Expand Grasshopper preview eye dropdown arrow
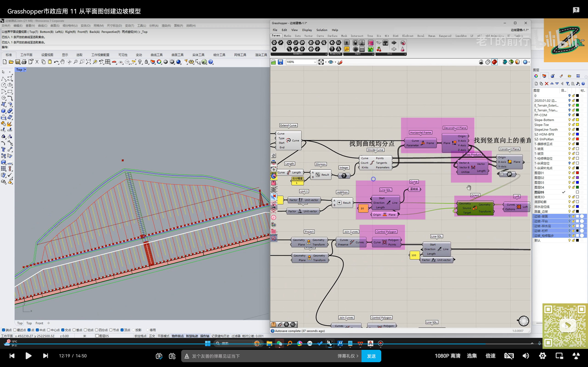This screenshot has height=367, width=588. point(335,62)
